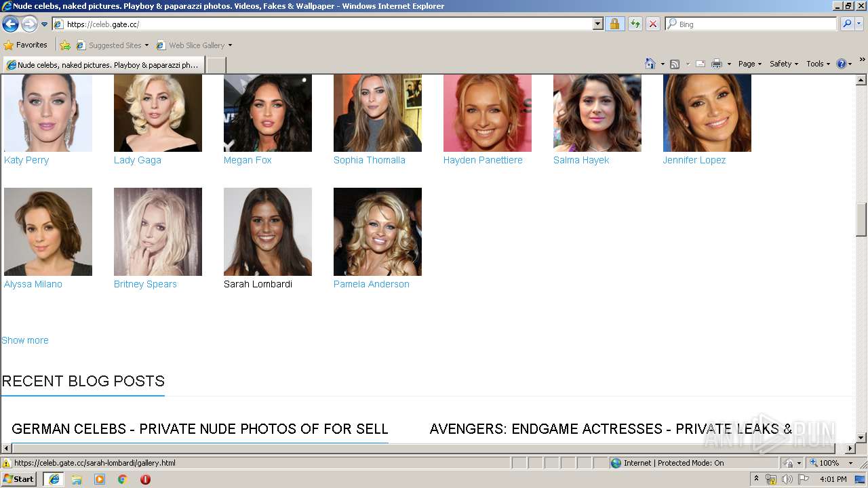Open the Alyssa Milano link

pos(33,284)
